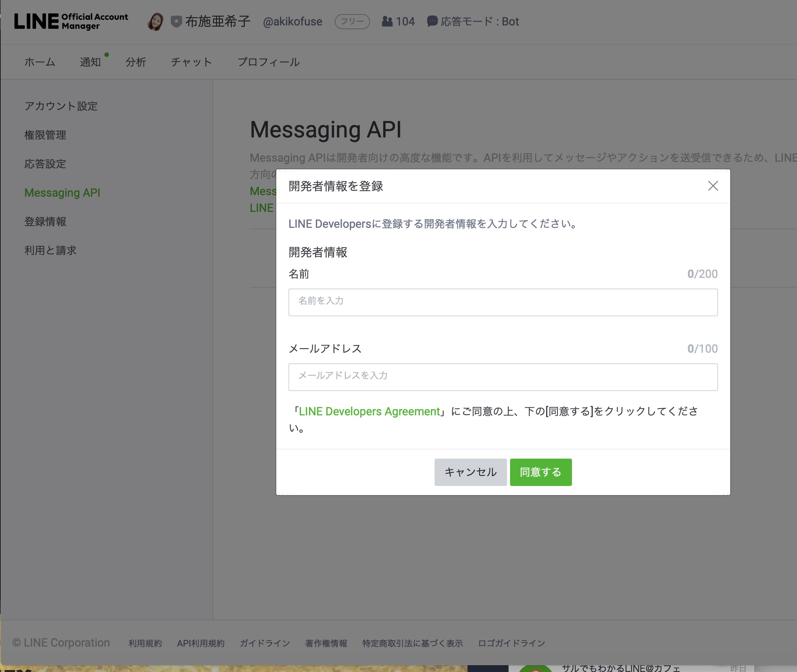Select Messaging API in the sidebar

click(63, 193)
